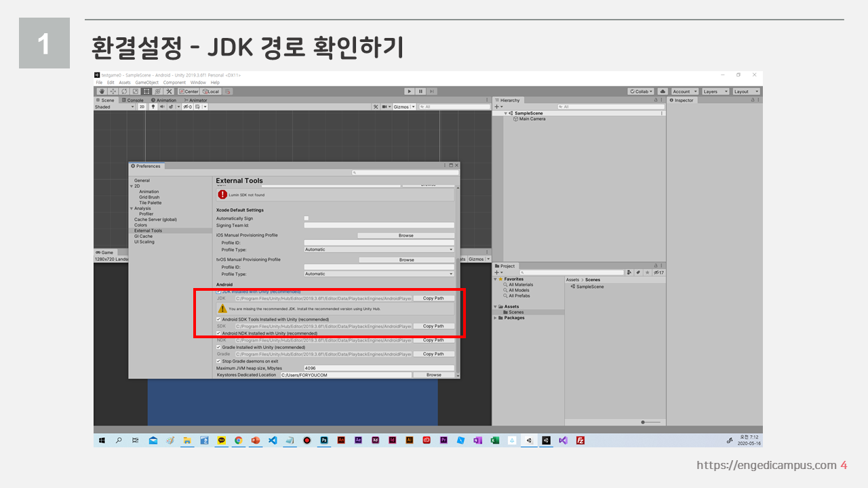The image size is (868, 488).
Task: Switch to the Animation tab
Action: pos(164,100)
